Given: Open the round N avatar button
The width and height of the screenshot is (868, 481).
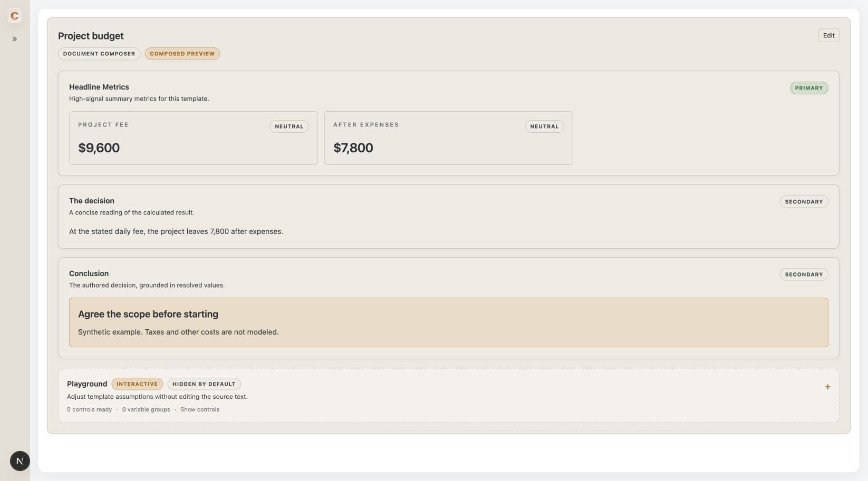Looking at the screenshot, I should [20, 461].
